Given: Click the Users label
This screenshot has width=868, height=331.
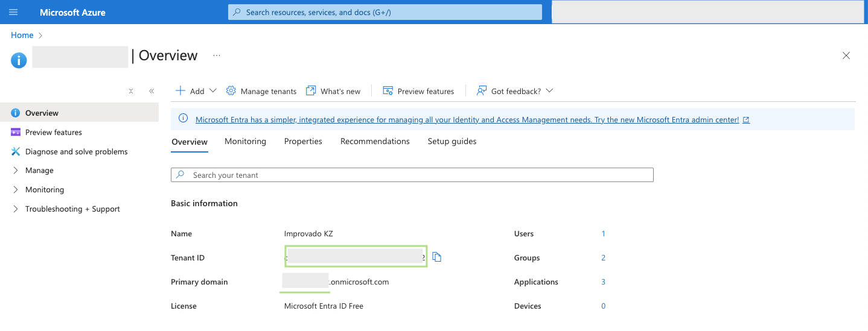Looking at the screenshot, I should click(524, 233).
